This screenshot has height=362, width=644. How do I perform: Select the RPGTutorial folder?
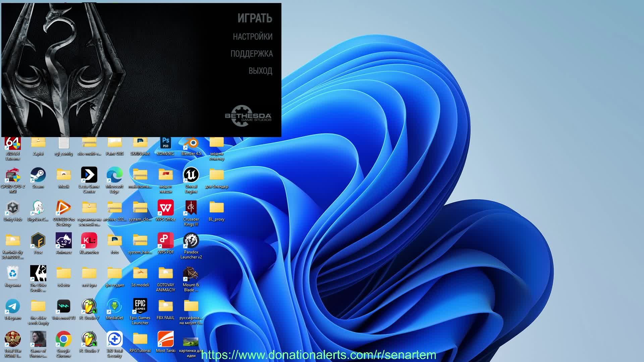coord(140,342)
